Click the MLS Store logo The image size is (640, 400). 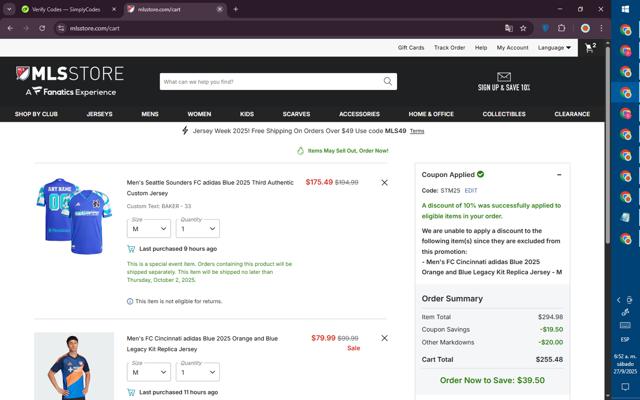(x=69, y=74)
